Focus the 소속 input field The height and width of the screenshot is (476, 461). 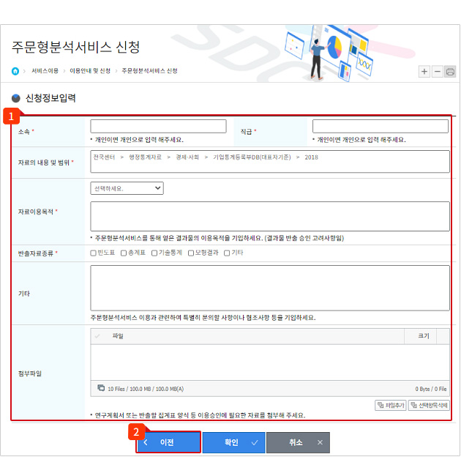(x=158, y=126)
